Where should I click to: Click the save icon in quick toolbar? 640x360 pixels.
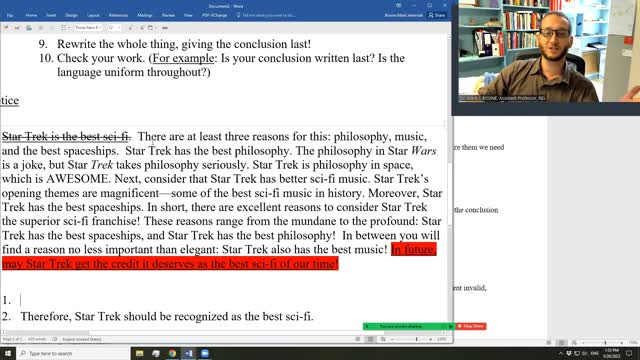pyautogui.click(x=29, y=28)
